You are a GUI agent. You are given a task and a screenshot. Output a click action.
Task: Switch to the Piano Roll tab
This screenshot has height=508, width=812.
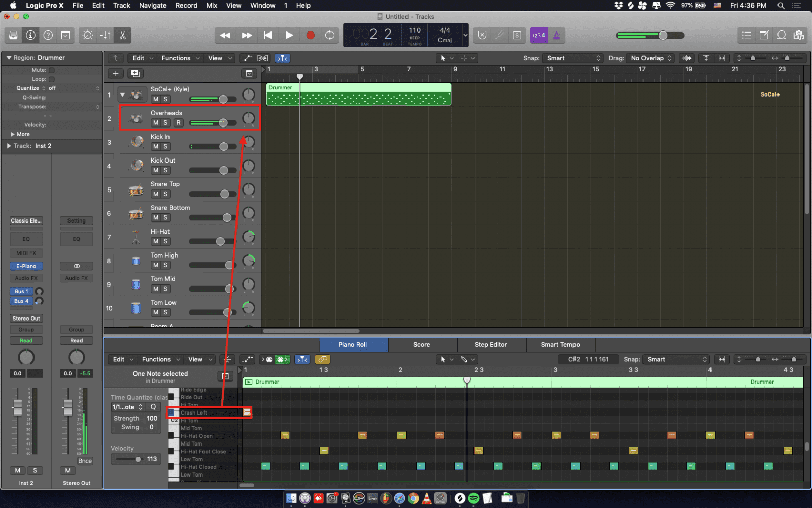[353, 344]
